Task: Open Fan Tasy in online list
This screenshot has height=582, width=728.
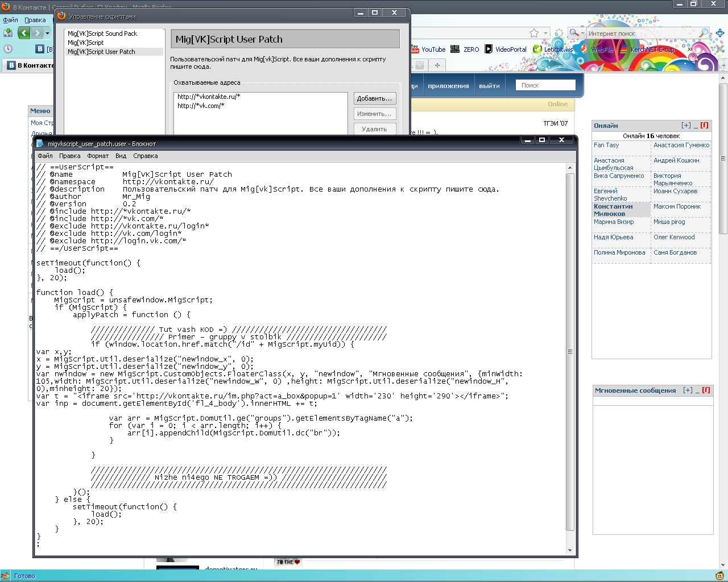Action: [606, 145]
